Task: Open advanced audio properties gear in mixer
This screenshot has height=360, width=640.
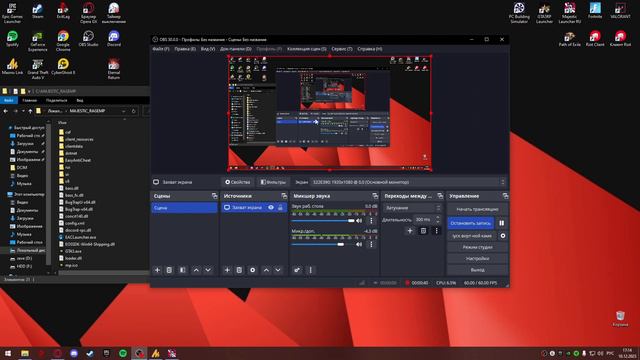Action: click(x=297, y=270)
